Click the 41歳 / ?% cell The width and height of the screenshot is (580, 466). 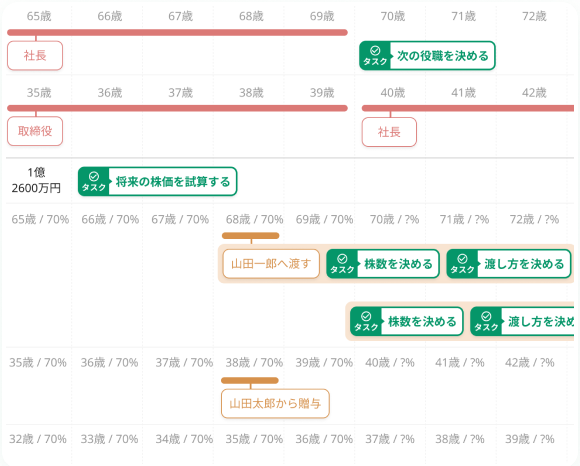click(x=460, y=362)
